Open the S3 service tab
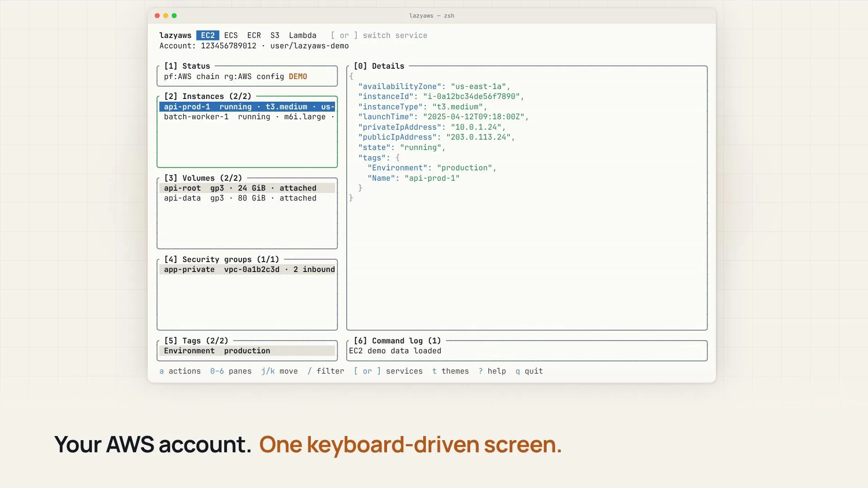 (275, 35)
